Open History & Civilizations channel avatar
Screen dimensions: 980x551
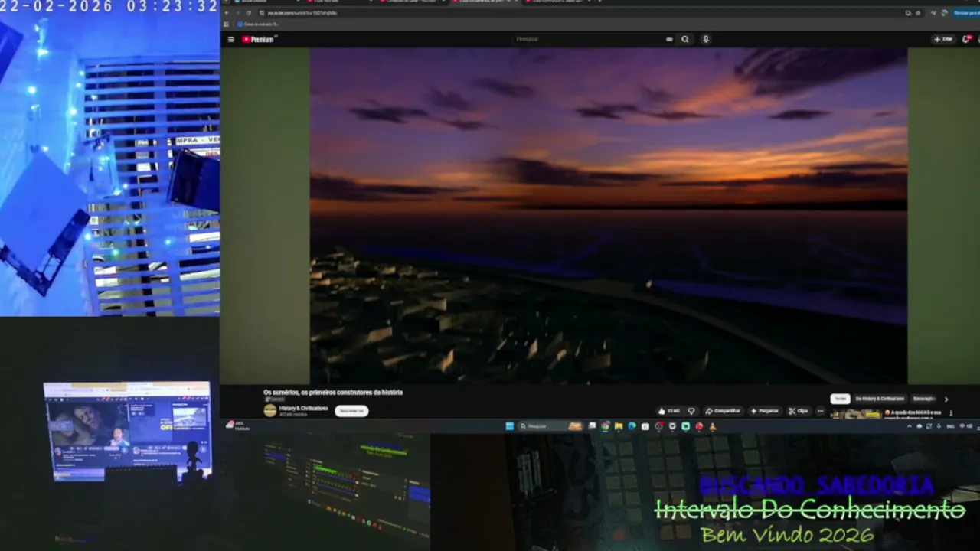click(269, 410)
